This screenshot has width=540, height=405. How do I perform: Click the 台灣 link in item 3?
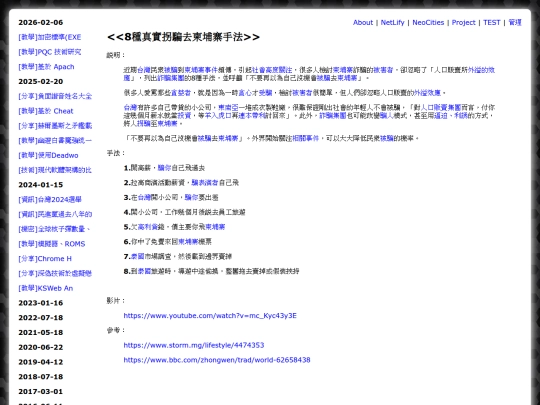(x=144, y=198)
